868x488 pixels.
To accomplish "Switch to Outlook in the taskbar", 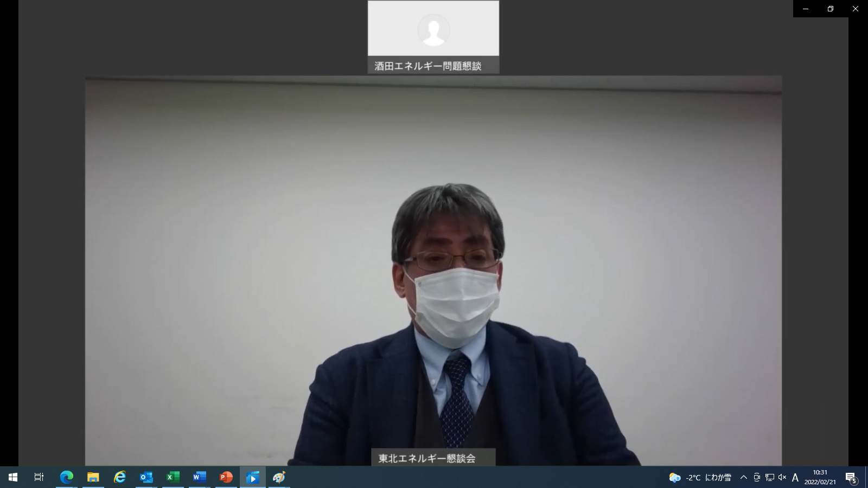I will (x=146, y=477).
